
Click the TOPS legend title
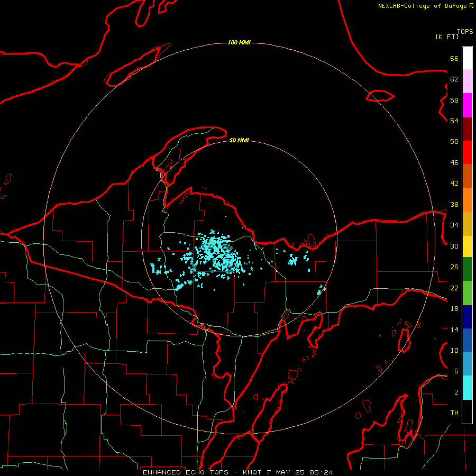[465, 31]
